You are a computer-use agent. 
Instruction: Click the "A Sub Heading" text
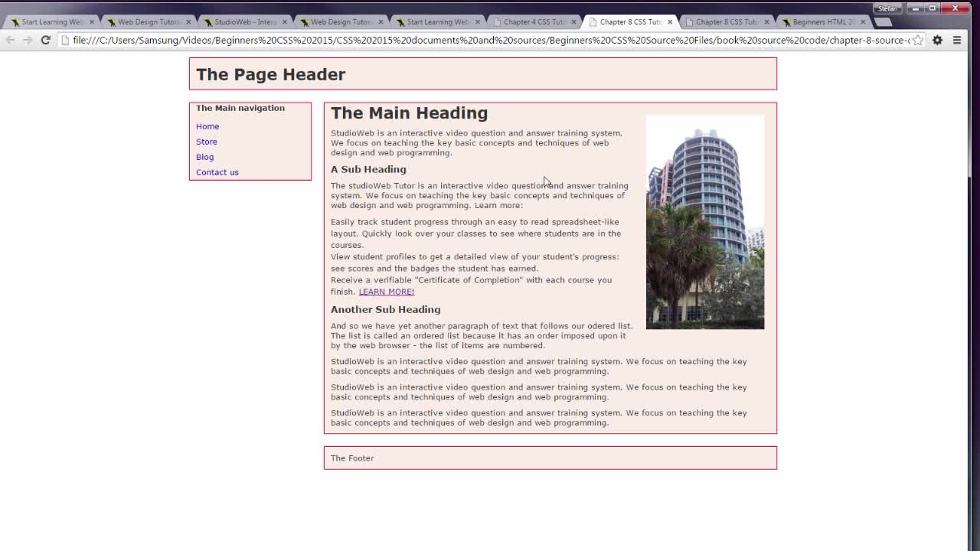[x=368, y=169]
